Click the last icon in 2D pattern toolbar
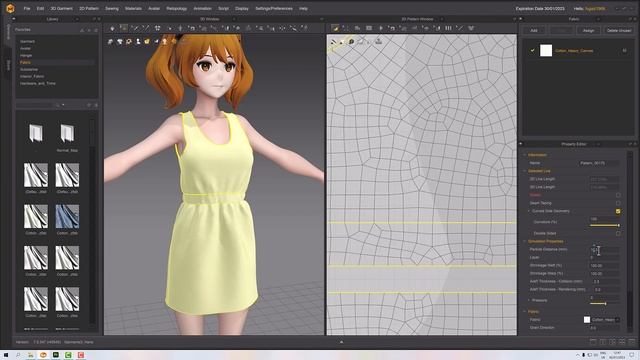Viewport: 640px width, 360px height. (471, 28)
